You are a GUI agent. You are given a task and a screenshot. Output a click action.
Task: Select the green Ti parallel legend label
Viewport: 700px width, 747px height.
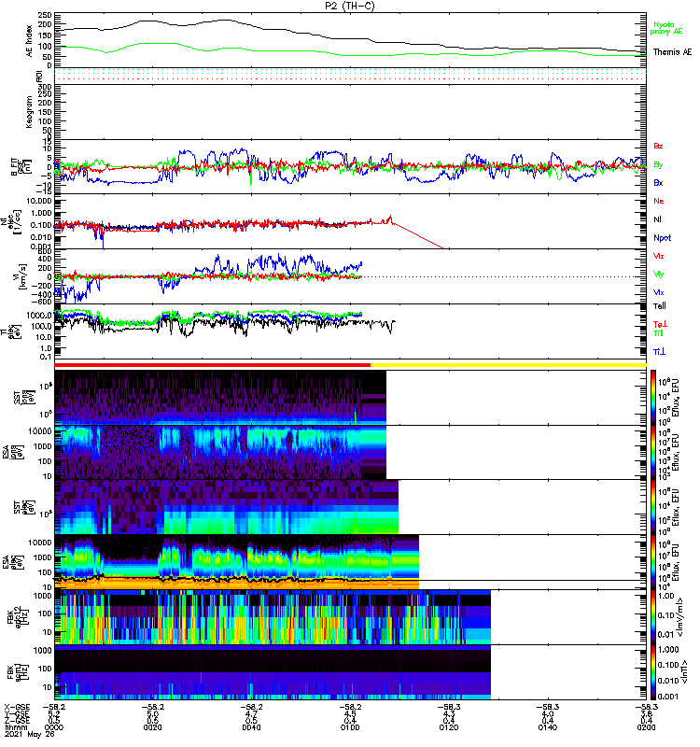658,333
